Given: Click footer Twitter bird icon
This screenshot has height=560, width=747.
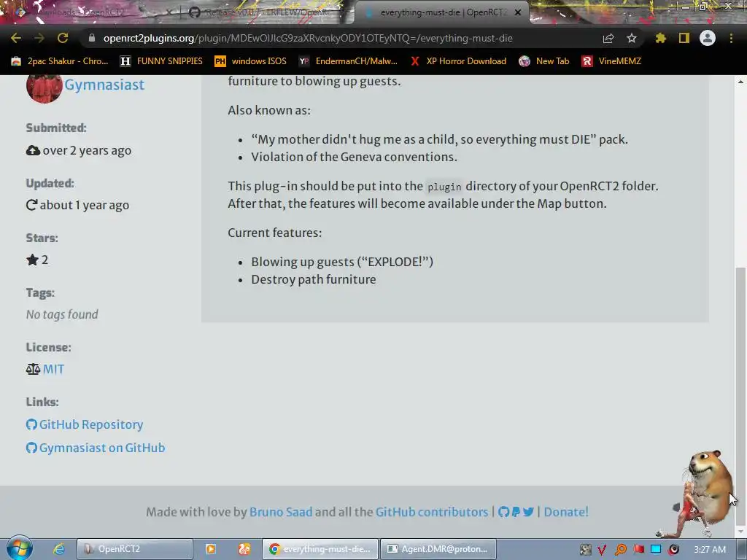Looking at the screenshot, I should pyautogui.click(x=528, y=512).
